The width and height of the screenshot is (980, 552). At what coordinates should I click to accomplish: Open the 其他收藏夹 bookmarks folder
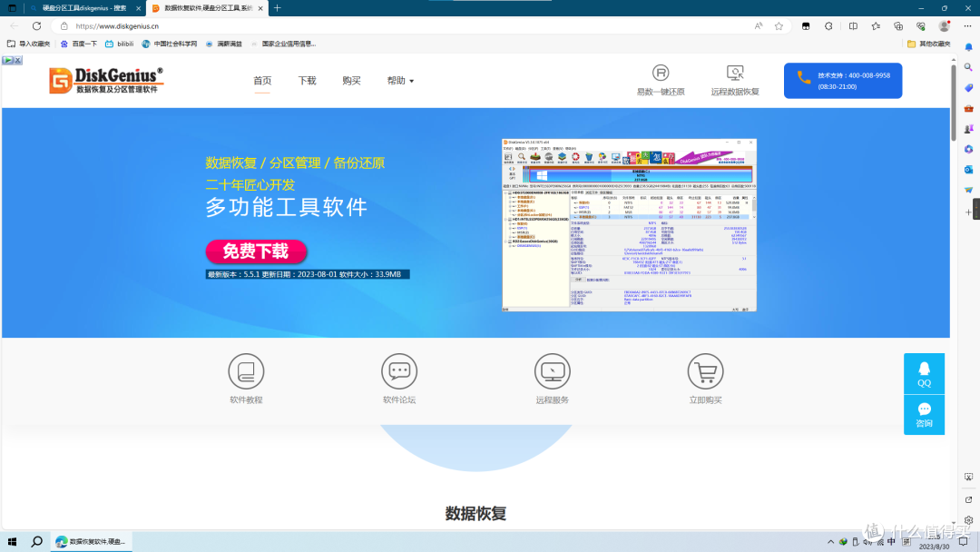click(928, 44)
